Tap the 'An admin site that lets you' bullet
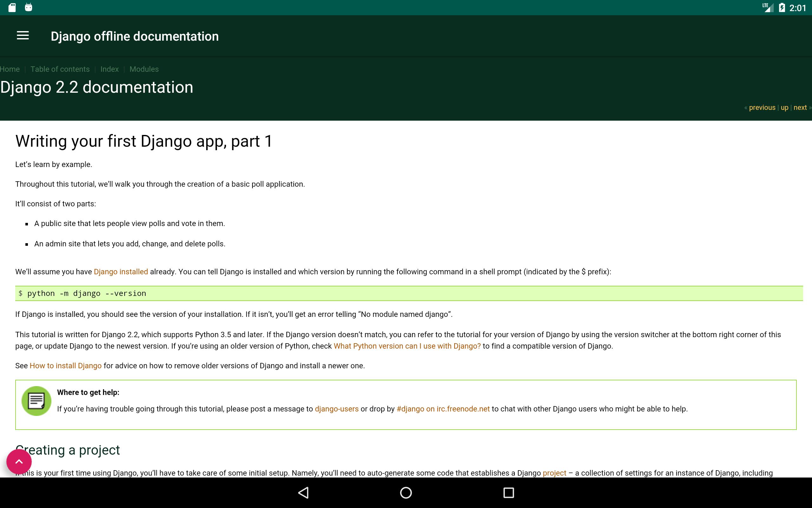 [x=130, y=244]
